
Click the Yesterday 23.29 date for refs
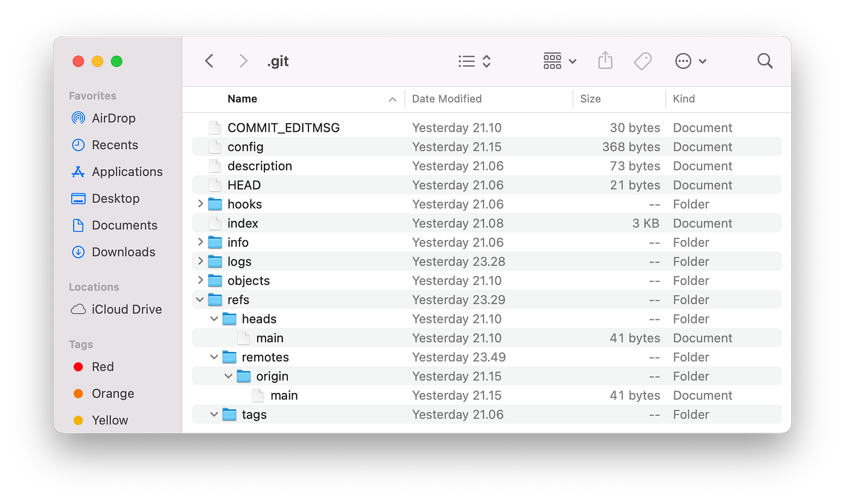coord(459,300)
